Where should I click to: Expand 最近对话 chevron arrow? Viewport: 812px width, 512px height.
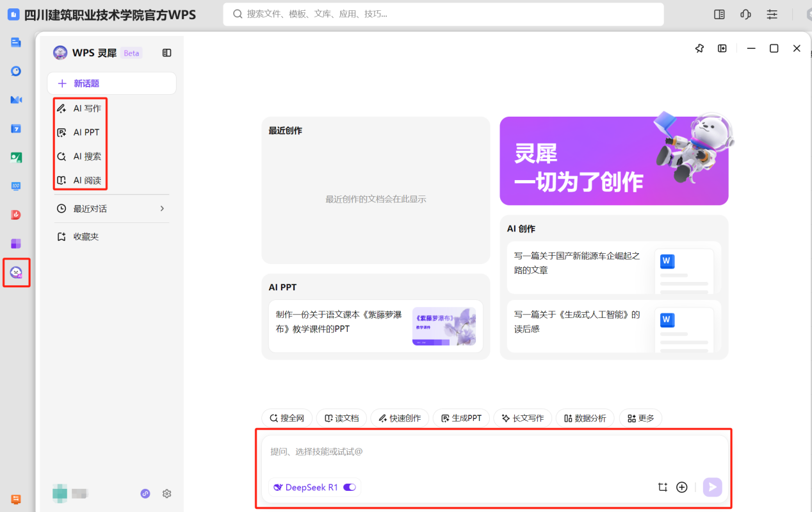click(162, 208)
